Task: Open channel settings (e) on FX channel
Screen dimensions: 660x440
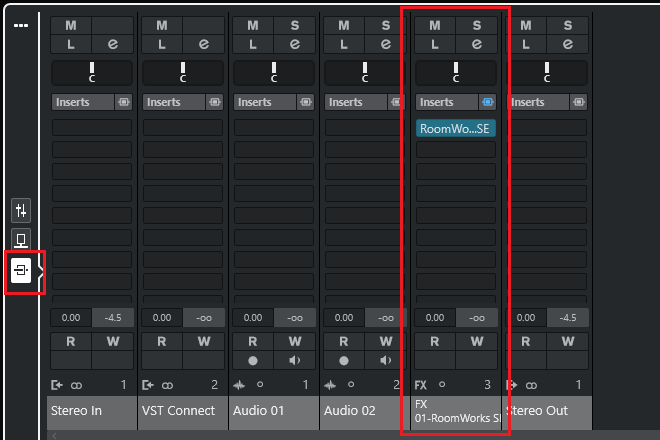Action: pos(477,44)
